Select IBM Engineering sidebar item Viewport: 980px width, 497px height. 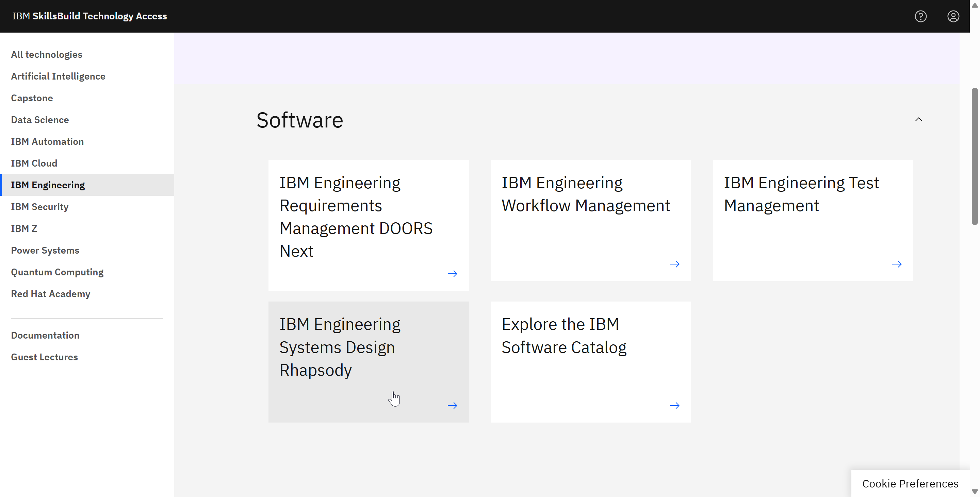click(x=87, y=185)
